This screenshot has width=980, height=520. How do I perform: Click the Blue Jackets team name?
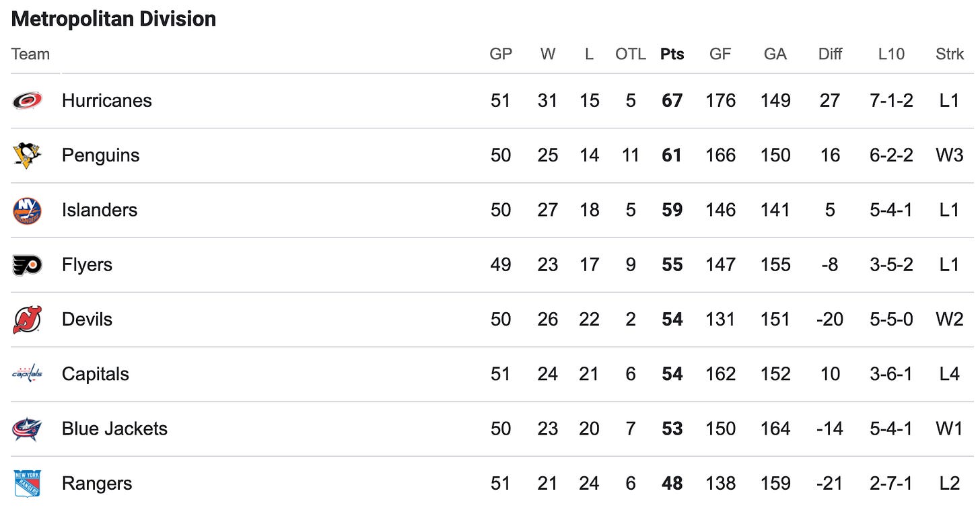(x=114, y=429)
